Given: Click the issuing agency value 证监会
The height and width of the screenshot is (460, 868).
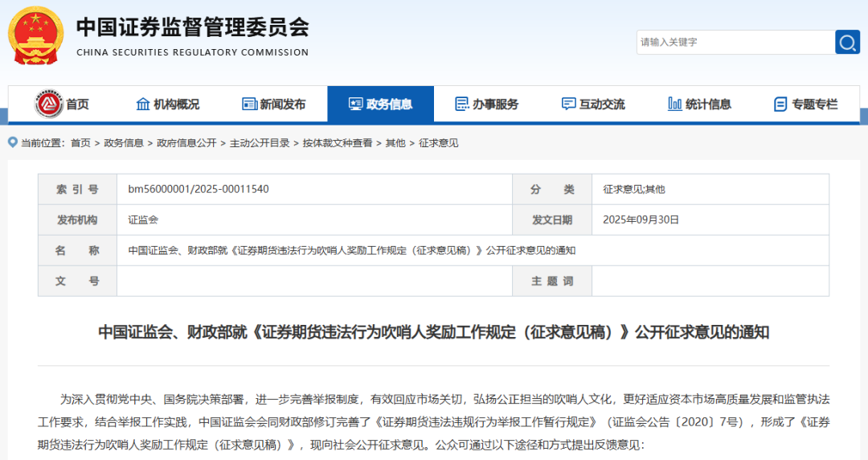Looking at the screenshot, I should coord(143,220).
